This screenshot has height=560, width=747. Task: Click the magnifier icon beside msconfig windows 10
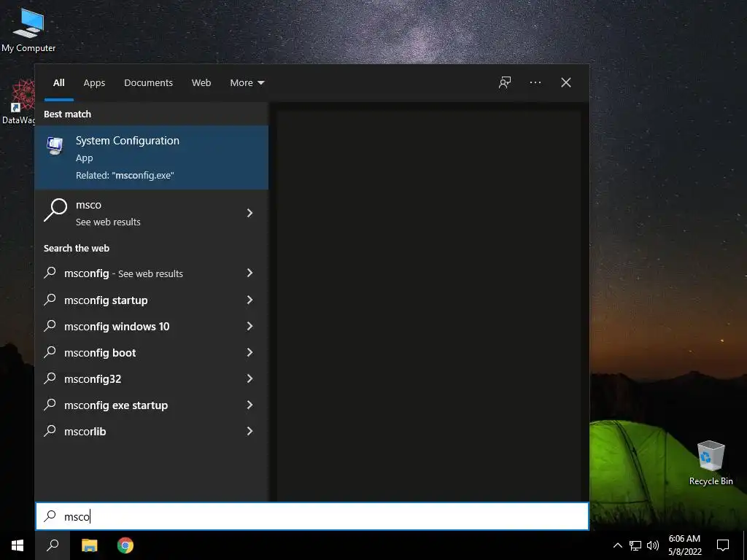click(50, 326)
